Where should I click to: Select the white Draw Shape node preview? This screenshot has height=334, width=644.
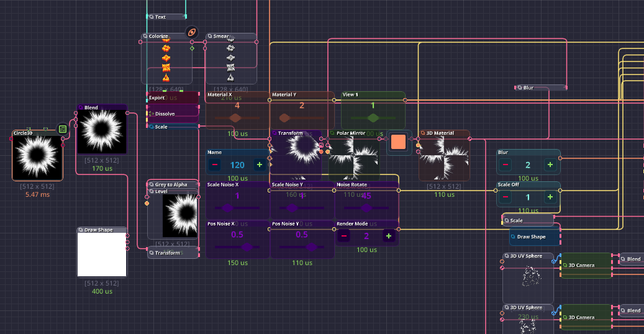tap(102, 255)
